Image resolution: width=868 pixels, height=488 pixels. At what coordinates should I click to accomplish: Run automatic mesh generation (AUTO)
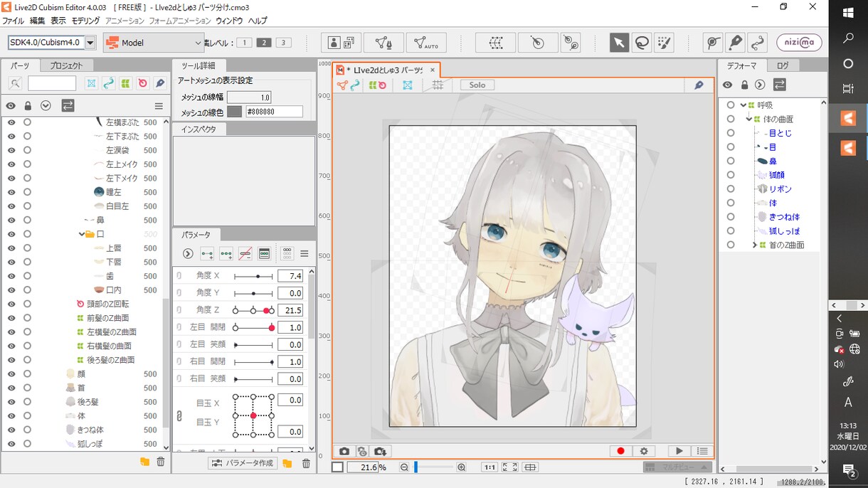426,43
